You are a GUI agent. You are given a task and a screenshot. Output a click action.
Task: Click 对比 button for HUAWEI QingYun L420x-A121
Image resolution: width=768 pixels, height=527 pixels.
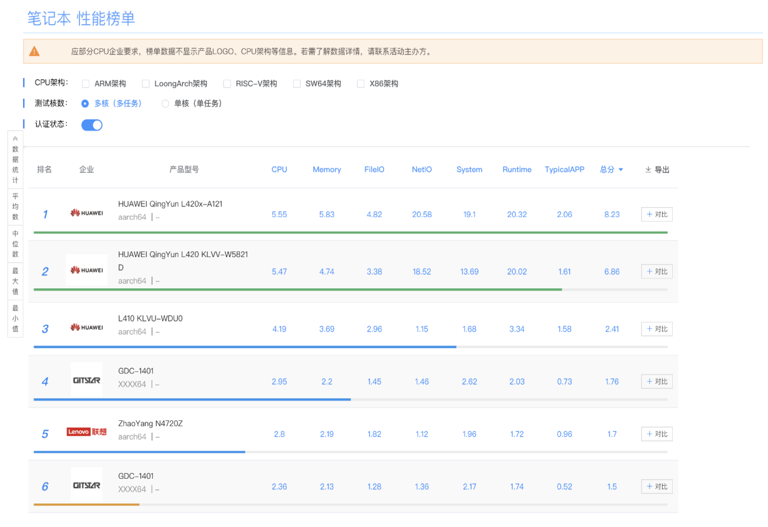click(x=656, y=214)
